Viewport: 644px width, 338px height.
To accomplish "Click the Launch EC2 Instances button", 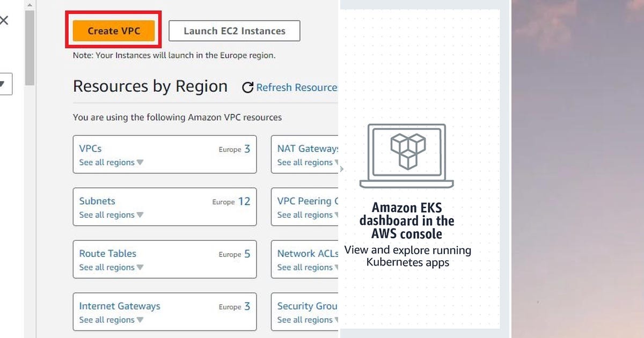I will [x=234, y=31].
